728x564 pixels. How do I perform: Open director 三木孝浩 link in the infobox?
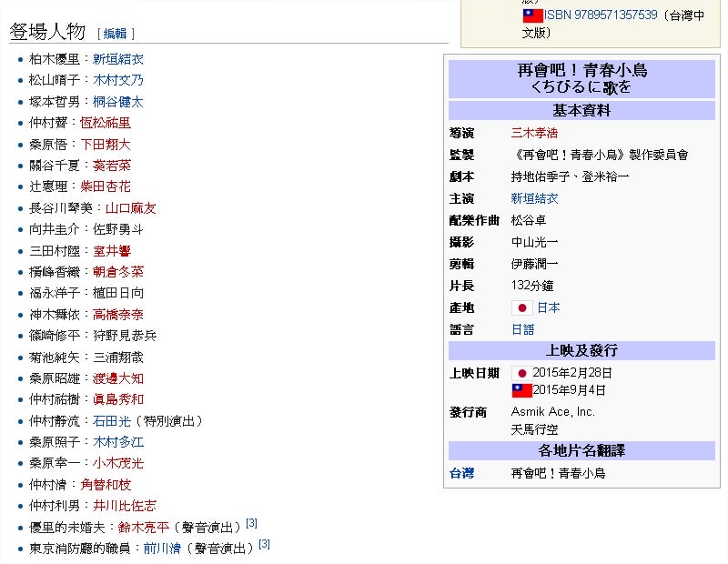[534, 133]
